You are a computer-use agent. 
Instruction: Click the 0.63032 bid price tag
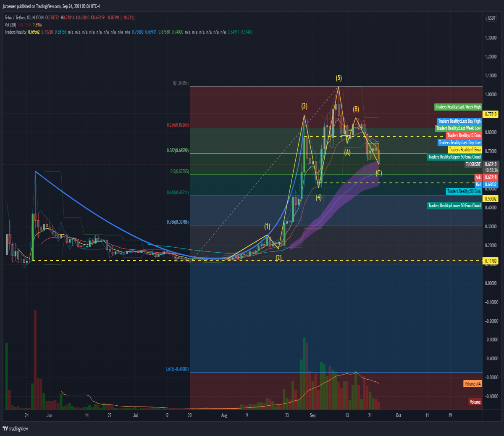click(491, 185)
